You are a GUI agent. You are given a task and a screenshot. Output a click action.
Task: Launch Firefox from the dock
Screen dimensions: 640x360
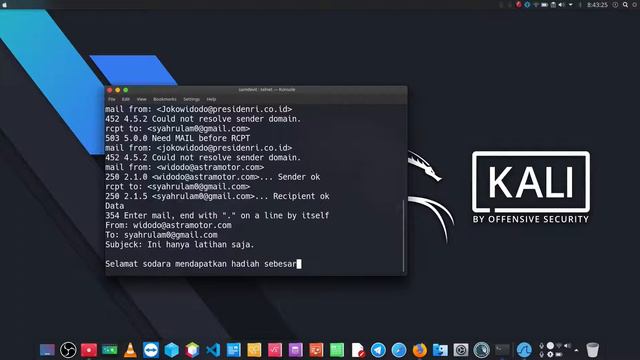click(419, 350)
